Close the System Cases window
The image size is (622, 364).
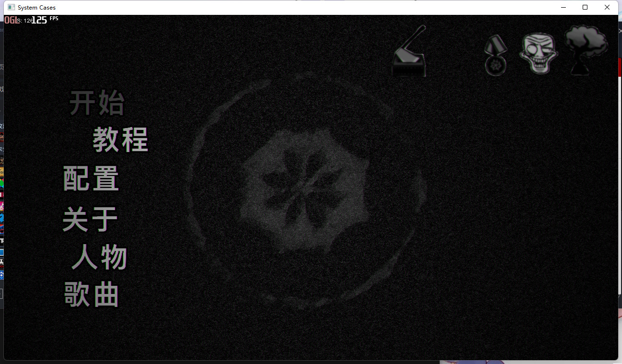tap(607, 7)
